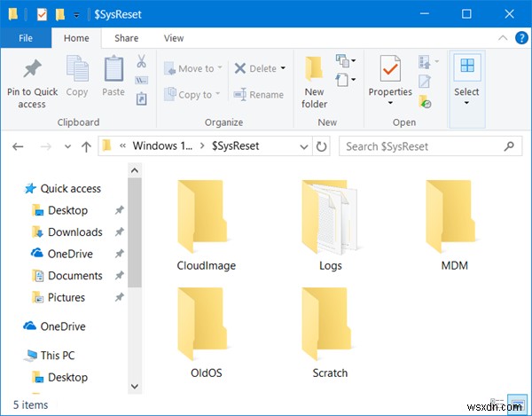This screenshot has width=532, height=416.
Task: Open the Quick Access Toolbar customize arrow
Action: [76, 14]
